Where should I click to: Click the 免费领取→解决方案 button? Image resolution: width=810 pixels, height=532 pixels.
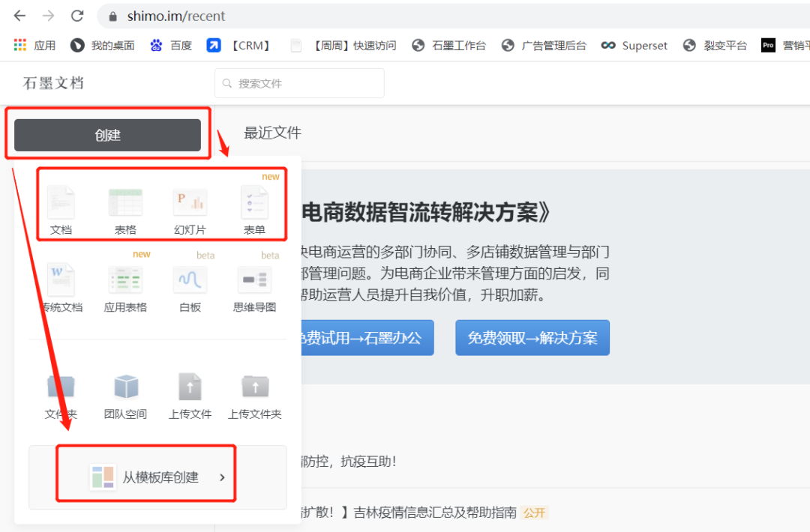532,338
